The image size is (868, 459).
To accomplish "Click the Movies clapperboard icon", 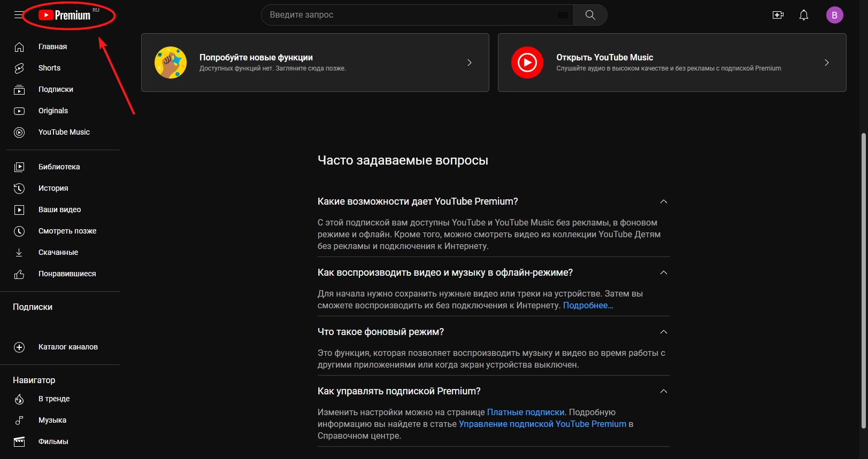I will 19,442.
